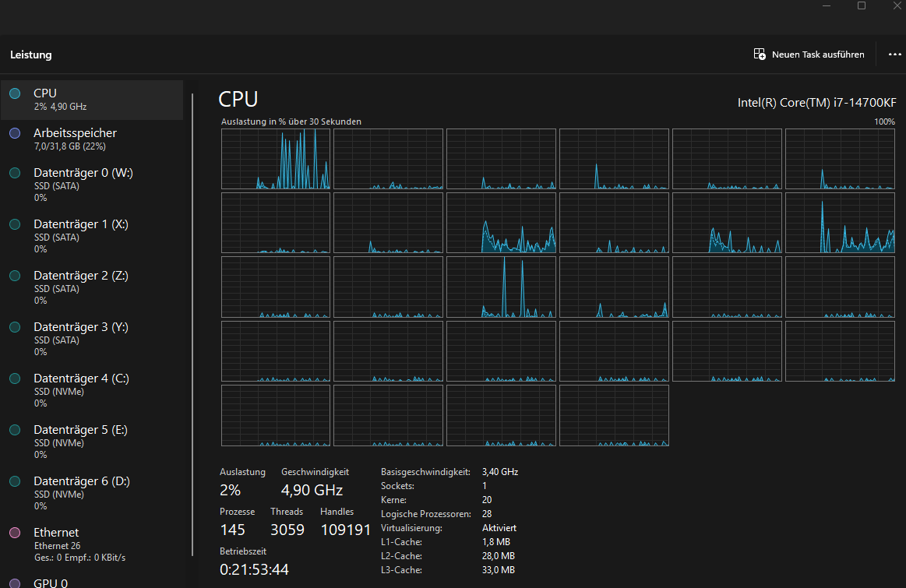The image size is (906, 588).
Task: Click the Threads count 3059
Action: tap(287, 530)
